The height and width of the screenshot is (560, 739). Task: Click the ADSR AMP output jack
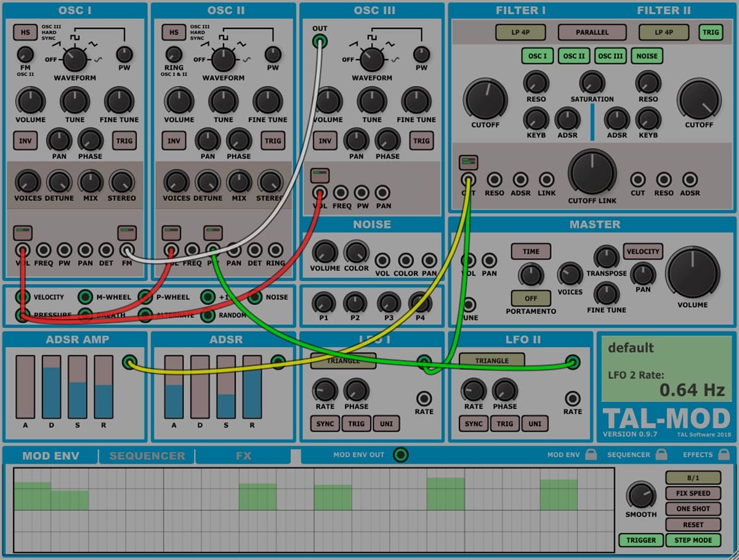(x=129, y=362)
